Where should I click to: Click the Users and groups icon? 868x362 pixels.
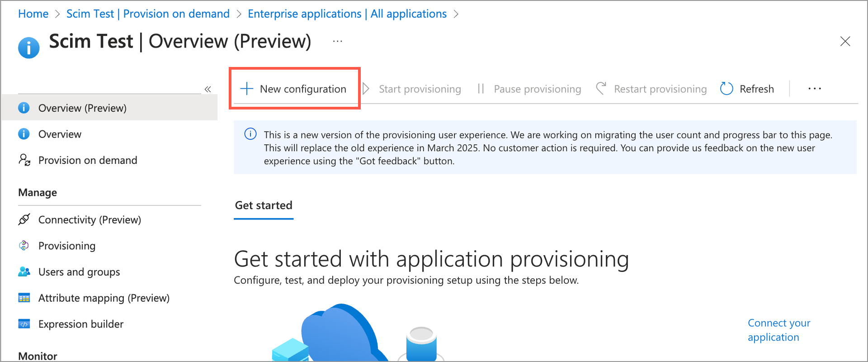(x=24, y=272)
